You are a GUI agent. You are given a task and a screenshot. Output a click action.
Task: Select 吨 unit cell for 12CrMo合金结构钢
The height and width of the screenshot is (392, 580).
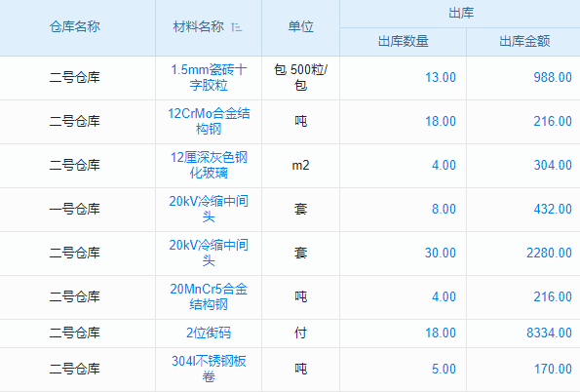301,121
